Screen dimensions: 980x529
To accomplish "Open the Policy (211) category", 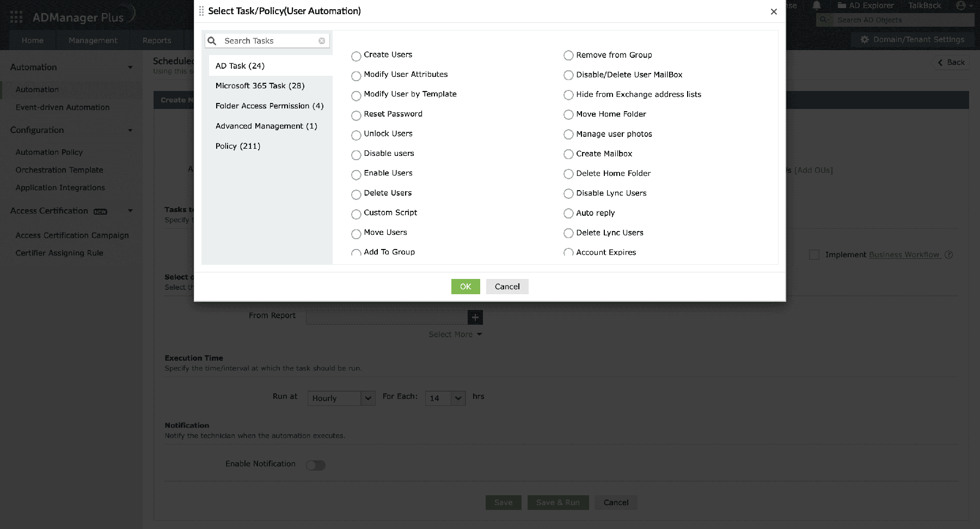I will click(238, 146).
